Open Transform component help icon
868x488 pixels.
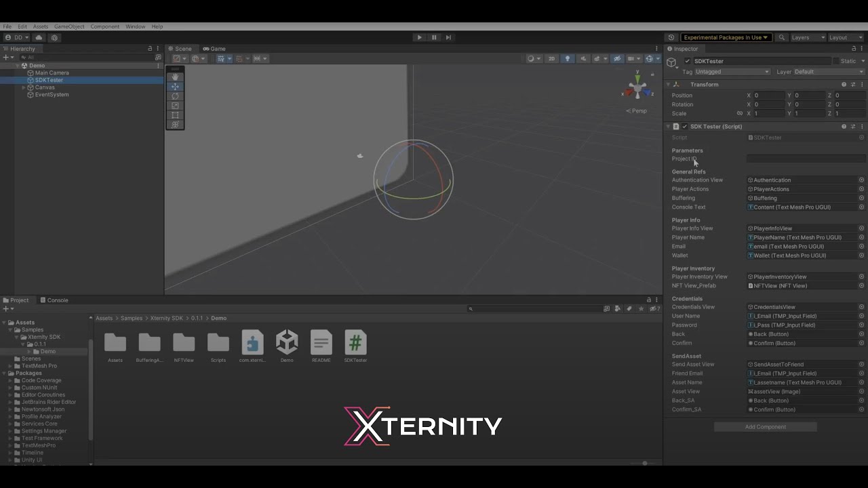(x=844, y=85)
